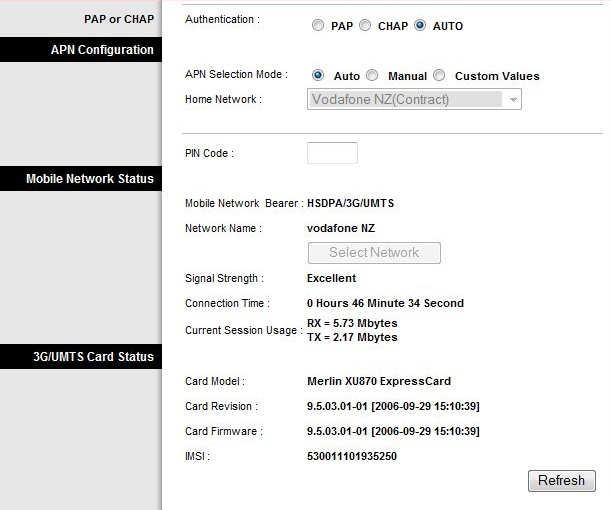Click the PAP or CHAP sidebar label
Screen dimensions: 611x510
pos(119,19)
